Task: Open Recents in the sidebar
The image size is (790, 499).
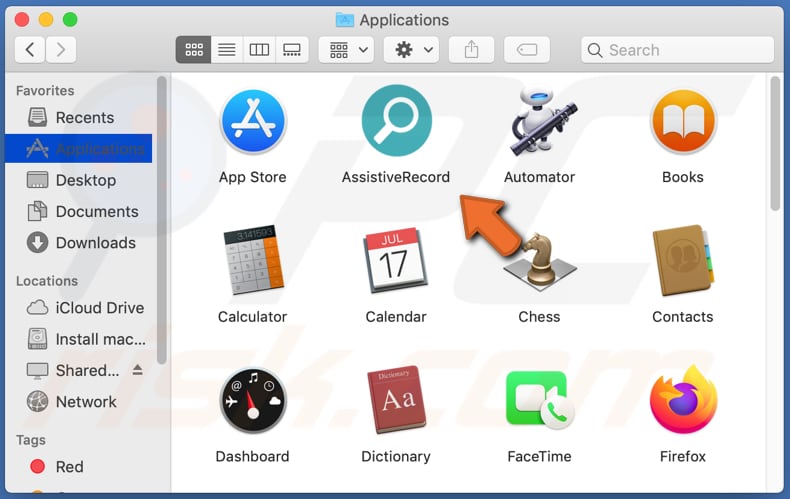Action: pyautogui.click(x=79, y=117)
